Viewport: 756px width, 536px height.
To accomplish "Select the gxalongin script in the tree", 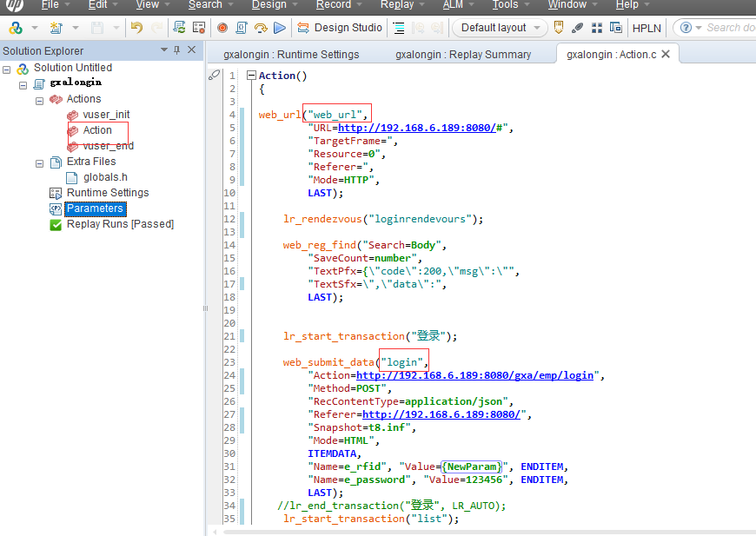I will click(76, 83).
